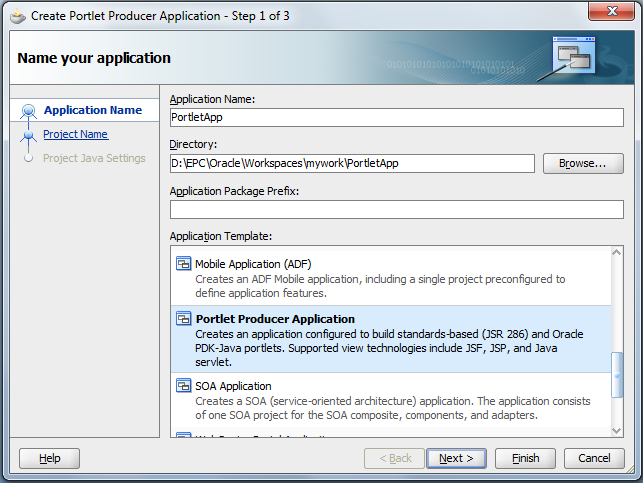Focus the Application Name input field
The image size is (643, 483).
tap(397, 117)
